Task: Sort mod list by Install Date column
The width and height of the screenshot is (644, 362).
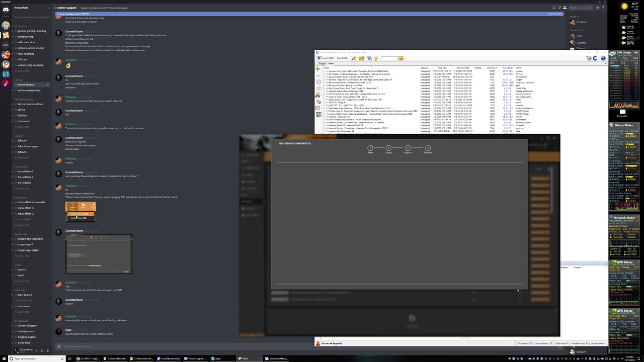Action: pyautogui.click(x=442, y=68)
